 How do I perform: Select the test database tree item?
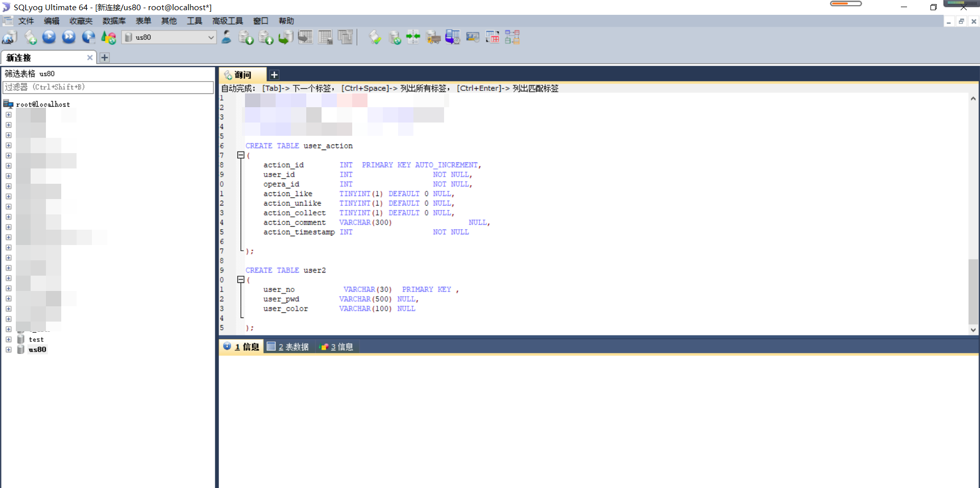tap(36, 339)
